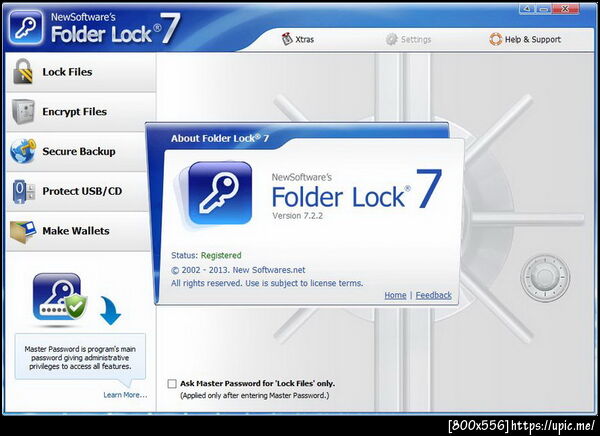Click the Folder Lock key logo in header
Screen dimensions: 600x436
[x=26, y=27]
